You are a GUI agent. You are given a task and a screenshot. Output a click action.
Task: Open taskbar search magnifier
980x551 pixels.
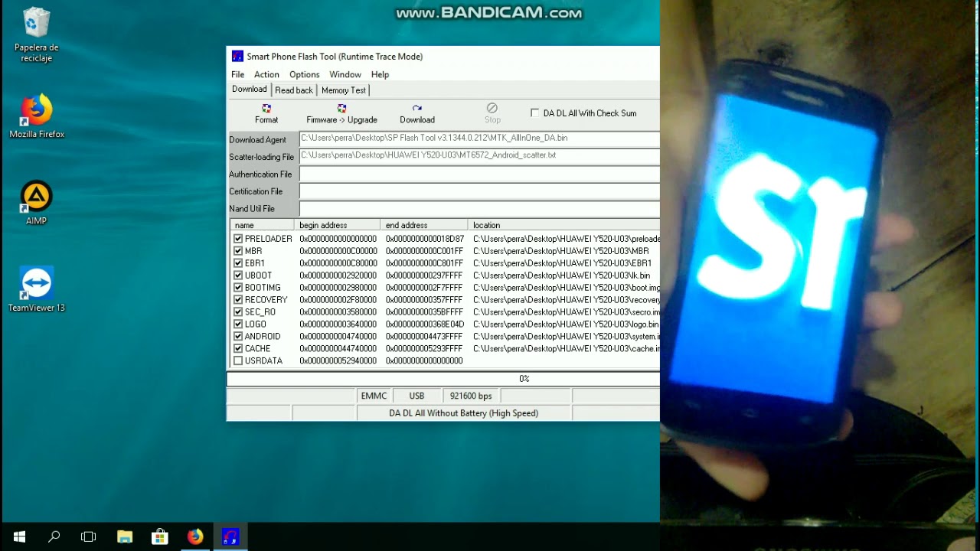pyautogui.click(x=54, y=536)
